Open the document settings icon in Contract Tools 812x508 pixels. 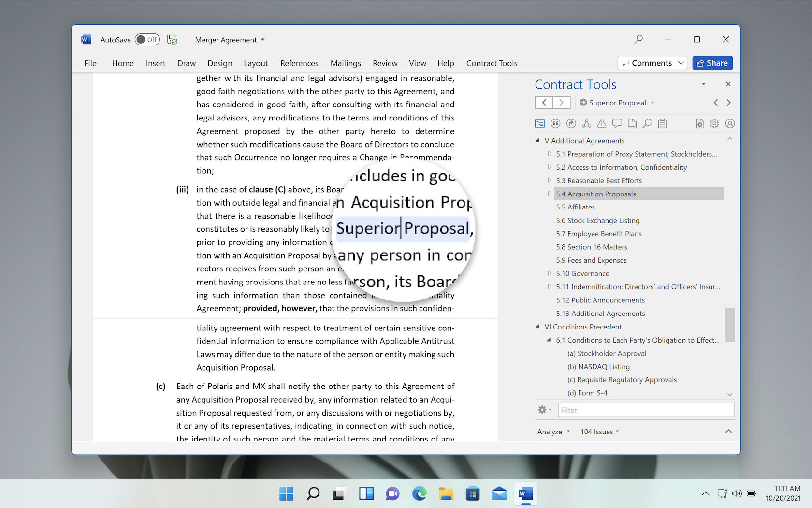coord(699,123)
